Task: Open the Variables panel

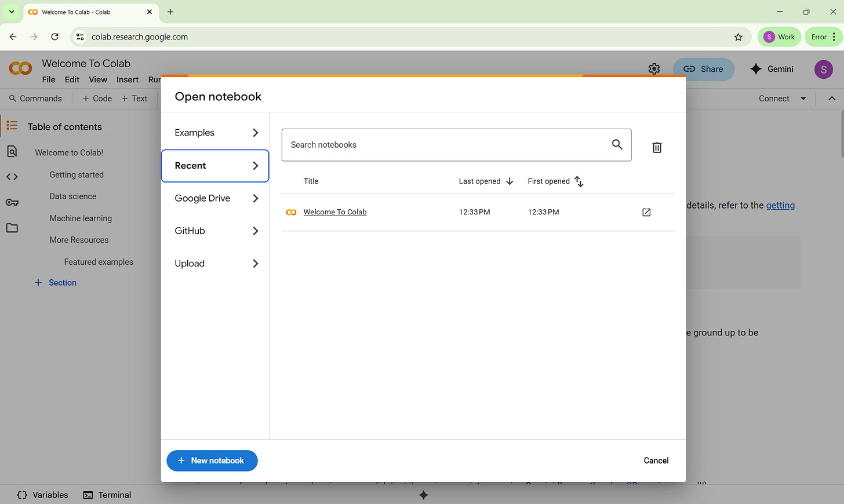Action: coord(43,495)
